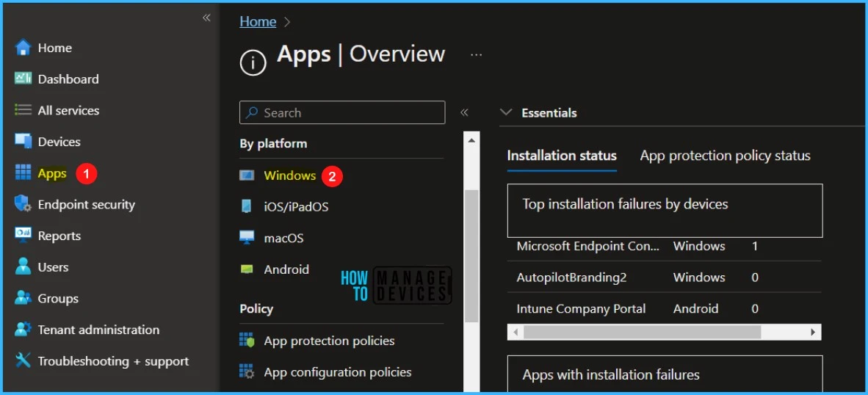The image size is (868, 395).
Task: Click Apps with installation failures heading
Action: [610, 374]
